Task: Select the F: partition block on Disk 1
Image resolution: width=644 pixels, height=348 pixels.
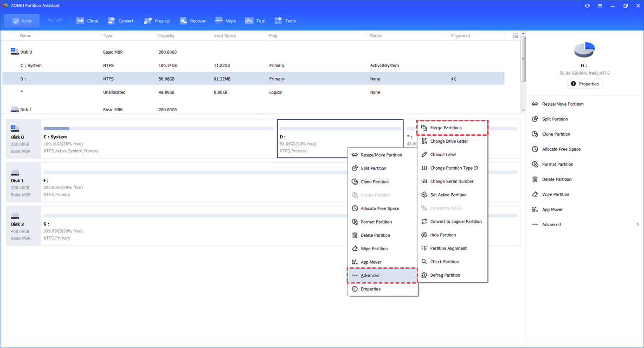Action: [280, 182]
